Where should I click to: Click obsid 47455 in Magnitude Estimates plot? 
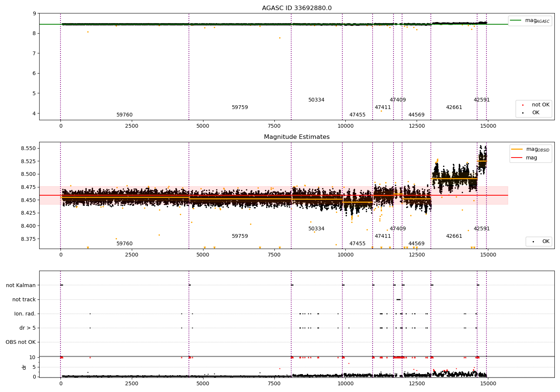click(x=357, y=244)
